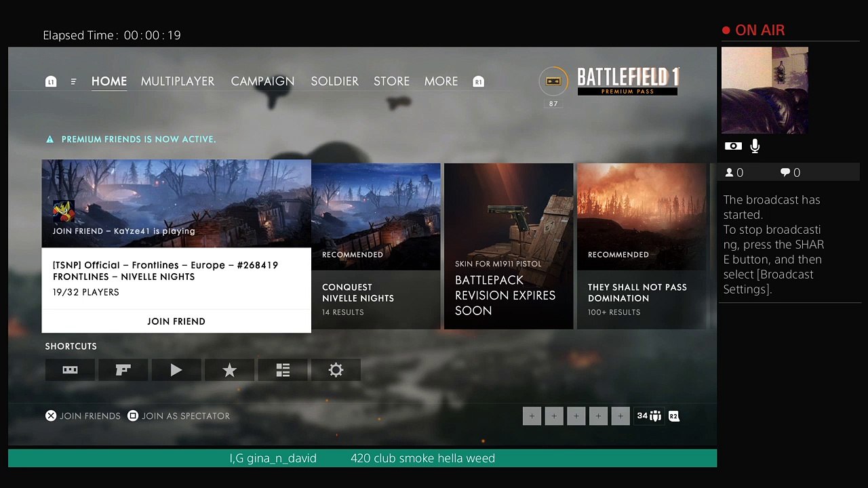Click the L1 bumper icon

[x=51, y=81]
